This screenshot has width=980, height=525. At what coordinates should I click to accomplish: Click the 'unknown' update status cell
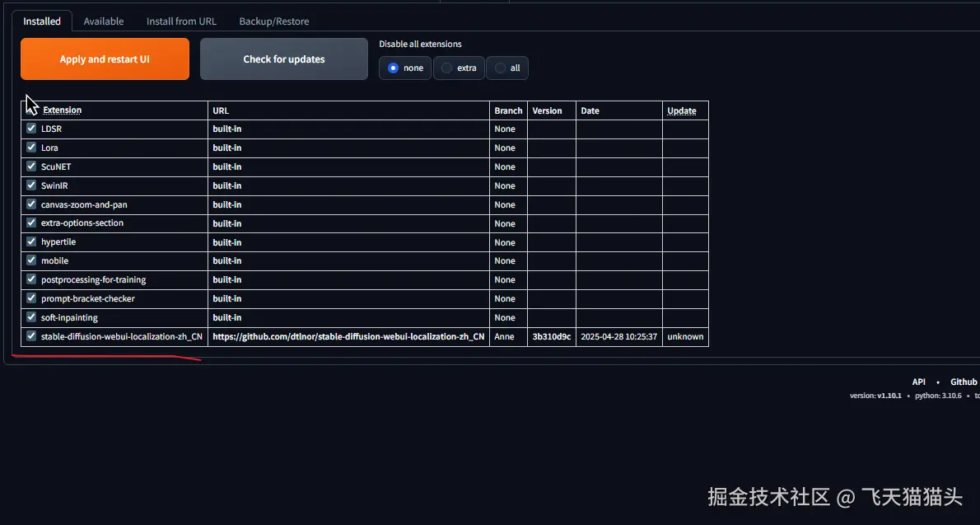(685, 336)
